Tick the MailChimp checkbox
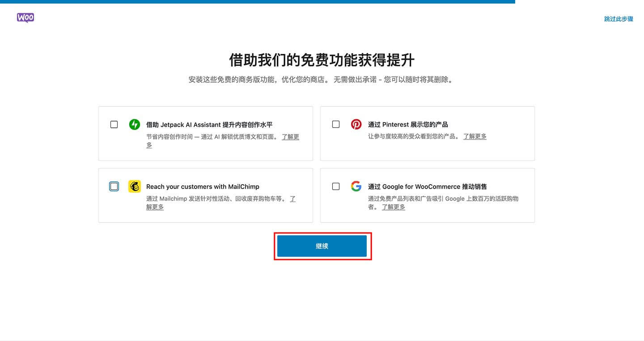The height and width of the screenshot is (341, 644). [114, 186]
